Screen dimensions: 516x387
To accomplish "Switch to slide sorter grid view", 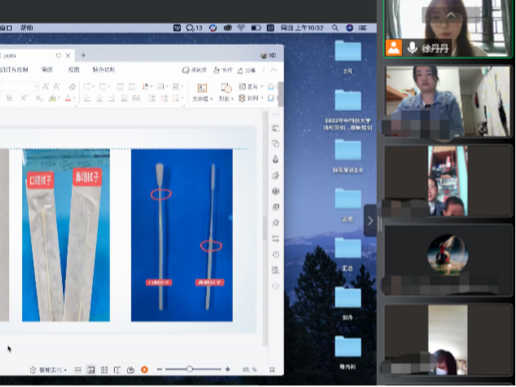I will point(104,370).
